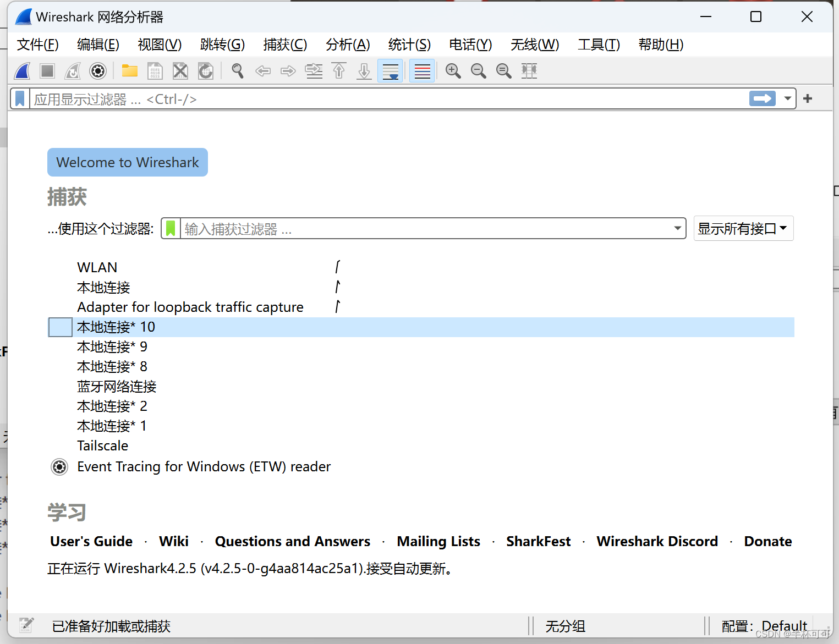
Task: Open ETW reader settings gear icon
Action: tap(59, 467)
